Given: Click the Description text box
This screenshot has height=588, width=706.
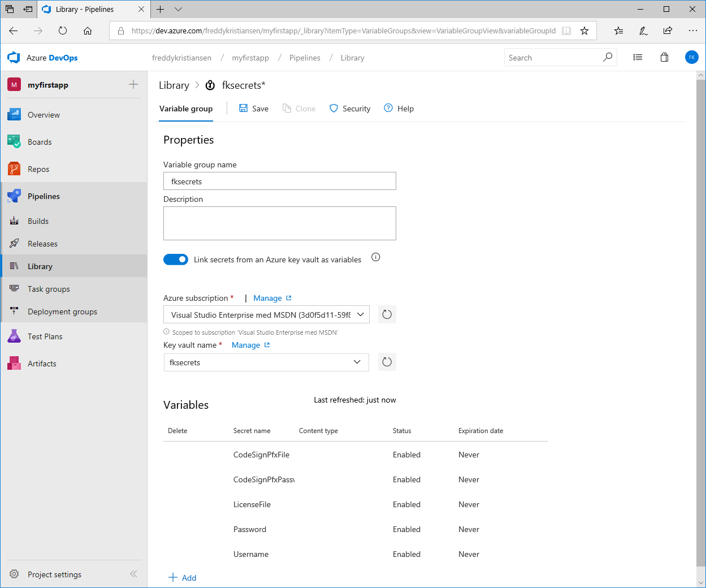Looking at the screenshot, I should [279, 223].
